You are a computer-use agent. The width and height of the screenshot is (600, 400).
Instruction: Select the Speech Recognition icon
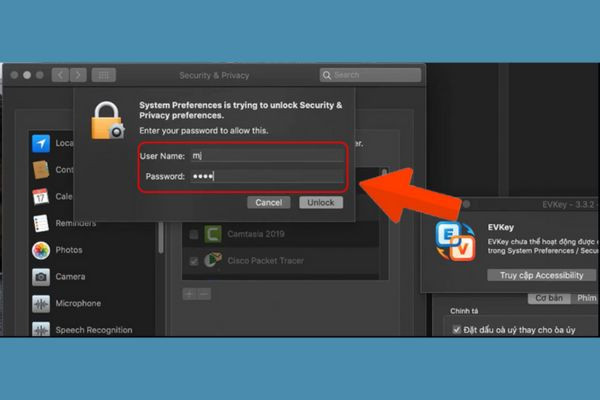pyautogui.click(x=41, y=329)
